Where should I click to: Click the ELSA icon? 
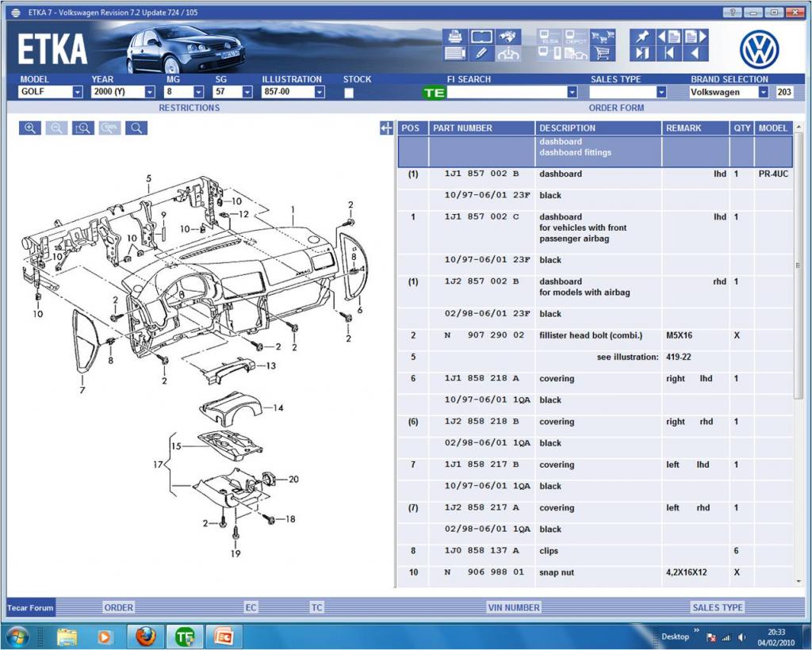[x=550, y=36]
